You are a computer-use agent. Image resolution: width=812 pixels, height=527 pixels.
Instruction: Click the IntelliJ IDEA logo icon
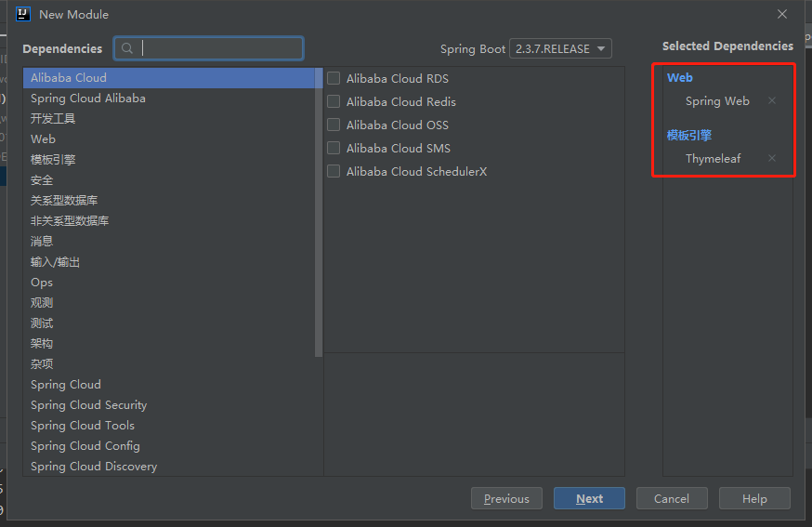[23, 14]
